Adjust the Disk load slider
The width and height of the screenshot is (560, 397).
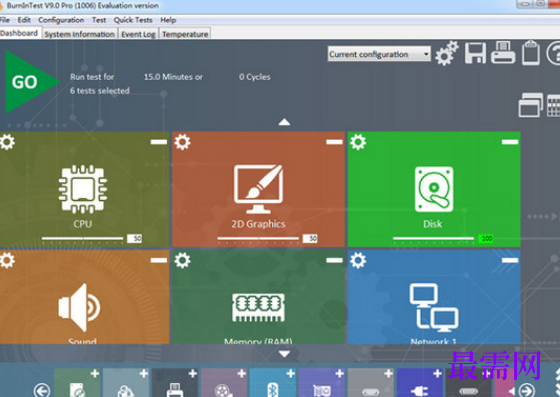point(434,238)
